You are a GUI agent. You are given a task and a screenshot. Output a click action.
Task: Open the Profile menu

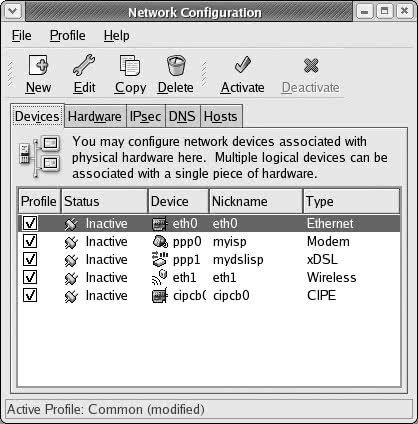click(x=68, y=35)
